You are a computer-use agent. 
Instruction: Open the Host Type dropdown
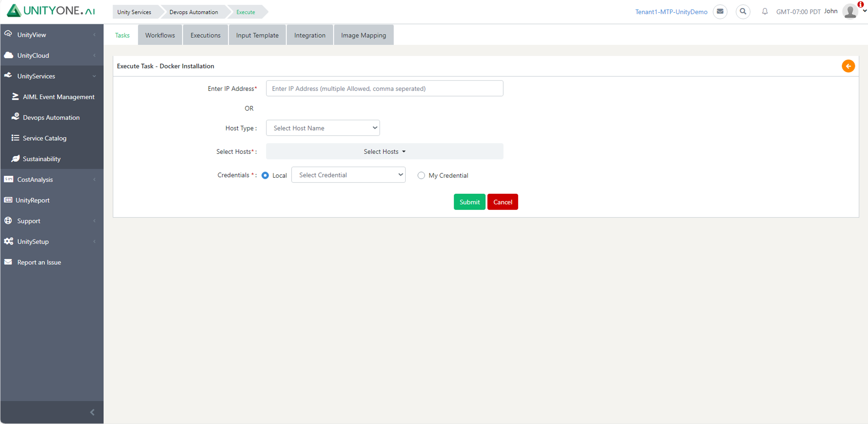323,128
